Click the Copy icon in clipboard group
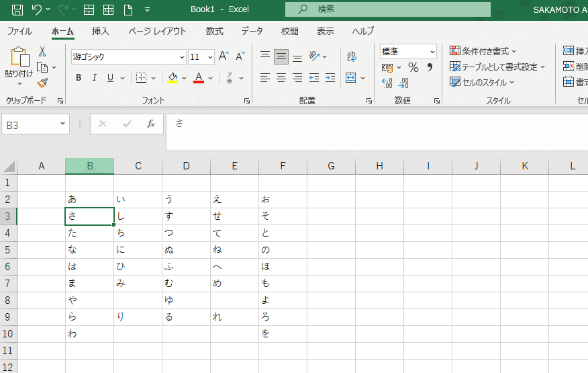 42,67
